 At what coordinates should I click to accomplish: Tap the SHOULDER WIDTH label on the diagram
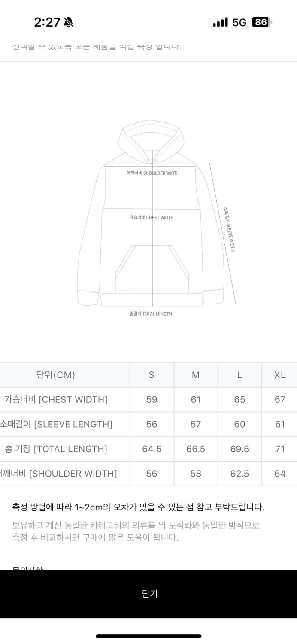click(x=153, y=173)
